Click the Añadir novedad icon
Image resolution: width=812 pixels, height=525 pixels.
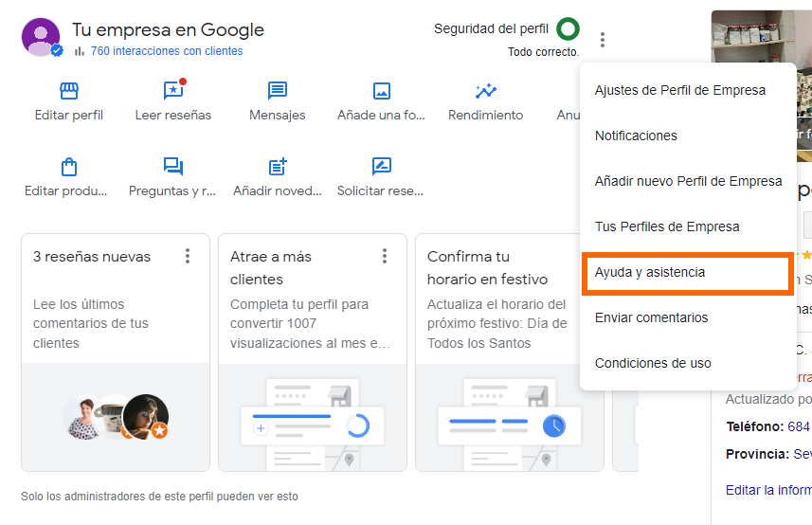click(278, 167)
